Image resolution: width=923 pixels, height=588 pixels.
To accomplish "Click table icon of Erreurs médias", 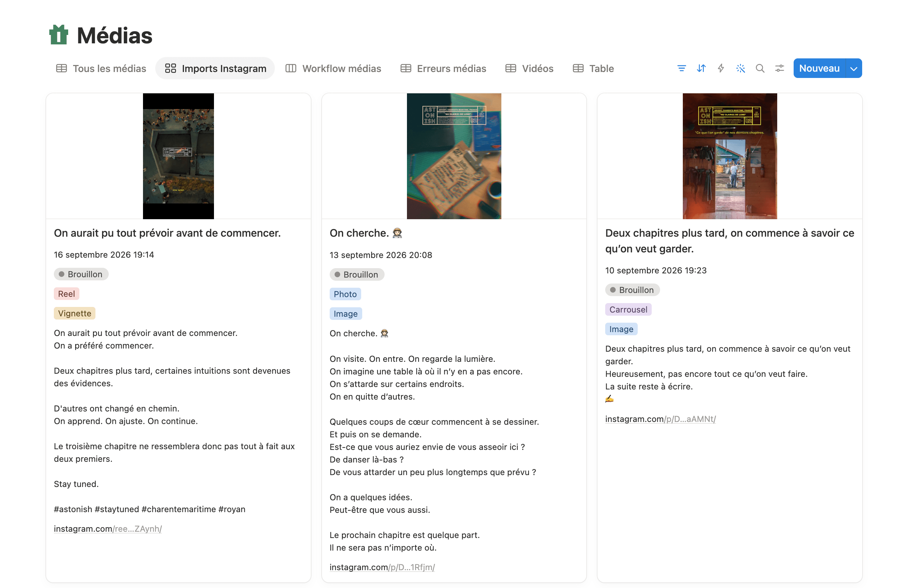I will tap(406, 68).
